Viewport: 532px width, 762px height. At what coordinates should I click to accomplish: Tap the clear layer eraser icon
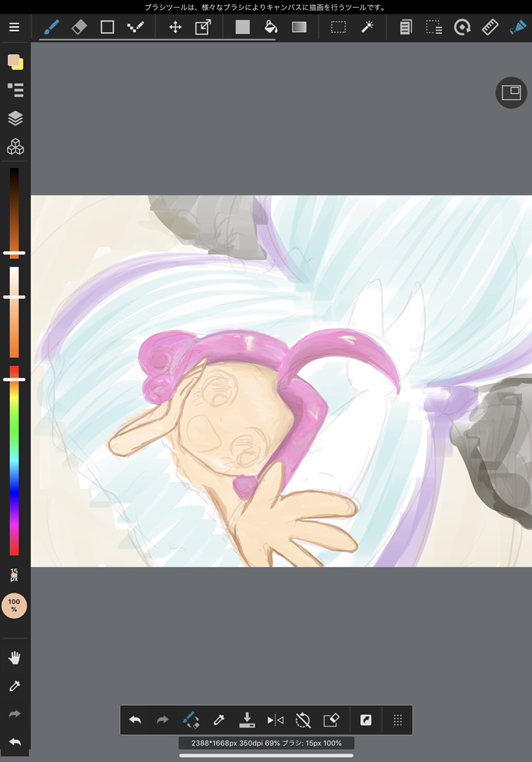[331, 719]
